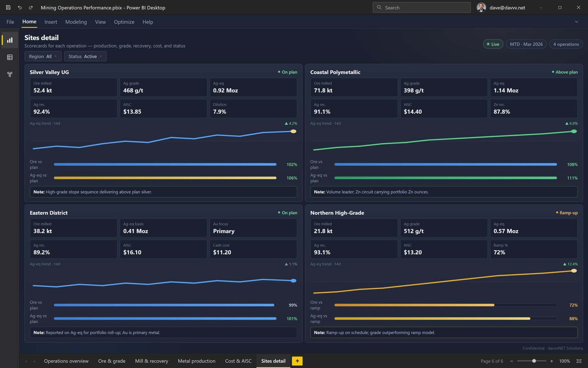Click the Undo arrow icon
Image resolution: width=588 pixels, height=368 pixels.
20,7
